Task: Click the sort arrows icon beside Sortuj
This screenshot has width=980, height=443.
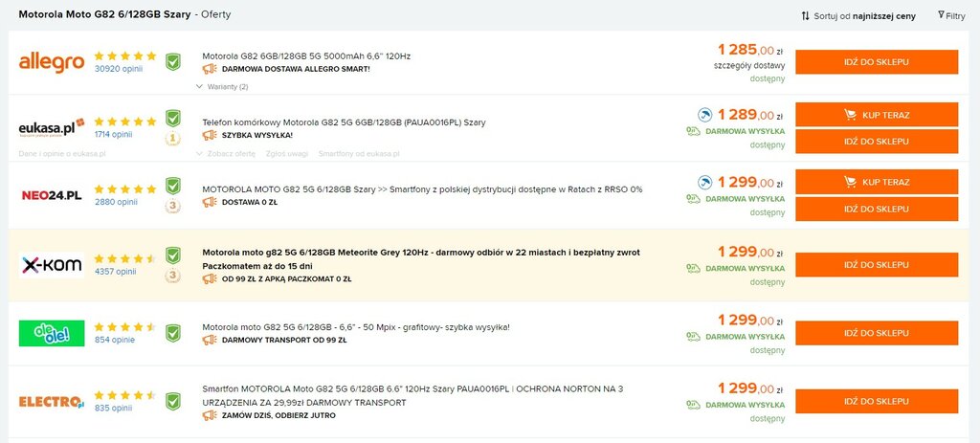Action: point(805,15)
